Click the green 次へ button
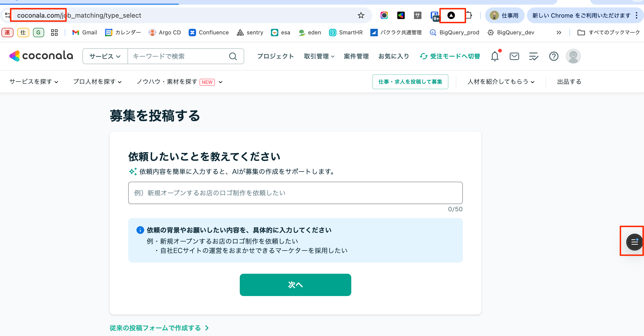Viewport: 644px width, 336px height. 295,285
